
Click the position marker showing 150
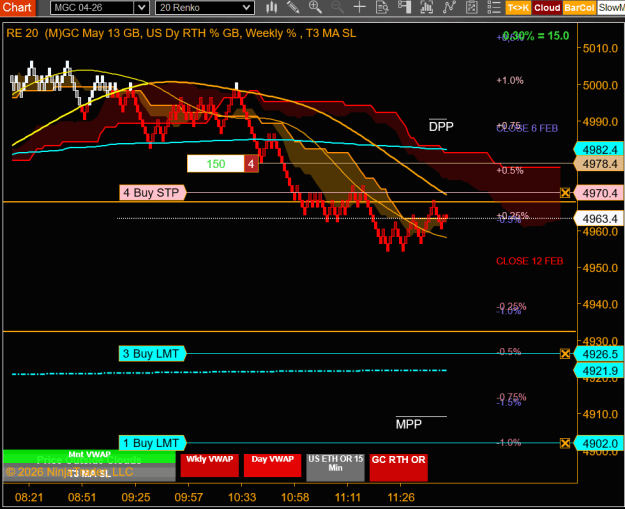[216, 164]
